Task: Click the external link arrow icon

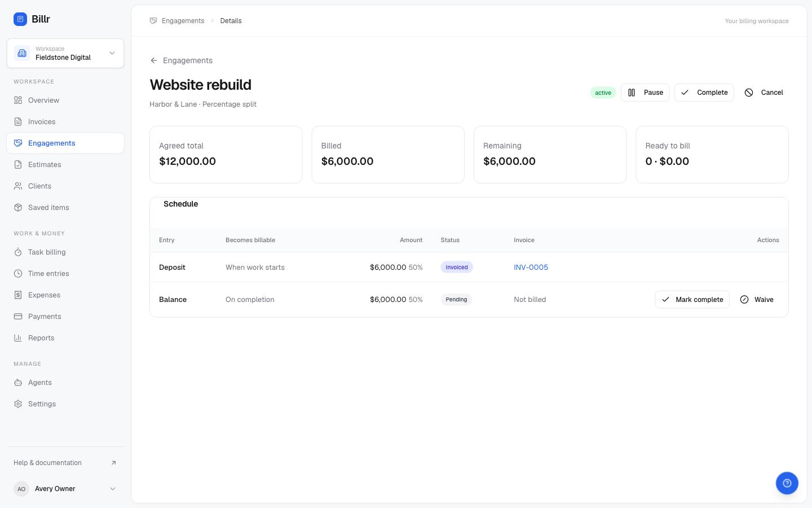Action: click(x=113, y=463)
